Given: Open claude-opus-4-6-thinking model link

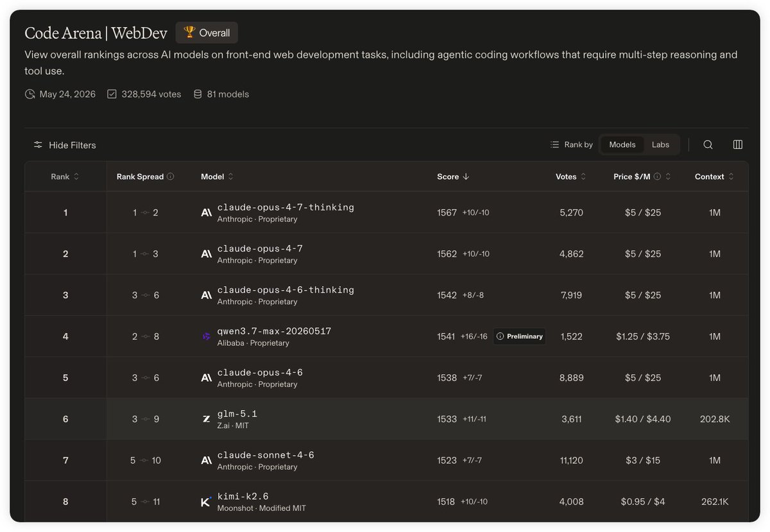Looking at the screenshot, I should [x=286, y=290].
